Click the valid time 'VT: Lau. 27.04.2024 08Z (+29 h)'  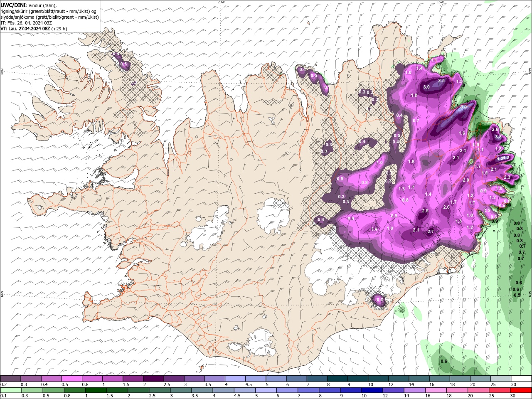click(34, 29)
